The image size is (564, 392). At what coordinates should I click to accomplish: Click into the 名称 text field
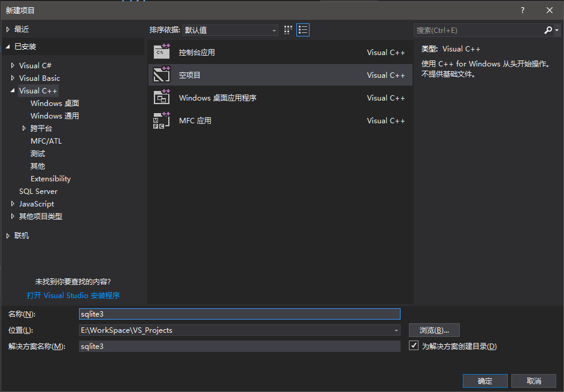point(239,314)
